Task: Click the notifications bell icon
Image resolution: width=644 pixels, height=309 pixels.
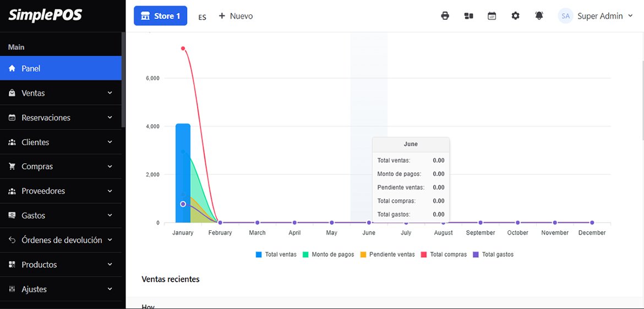Action: coord(539,16)
